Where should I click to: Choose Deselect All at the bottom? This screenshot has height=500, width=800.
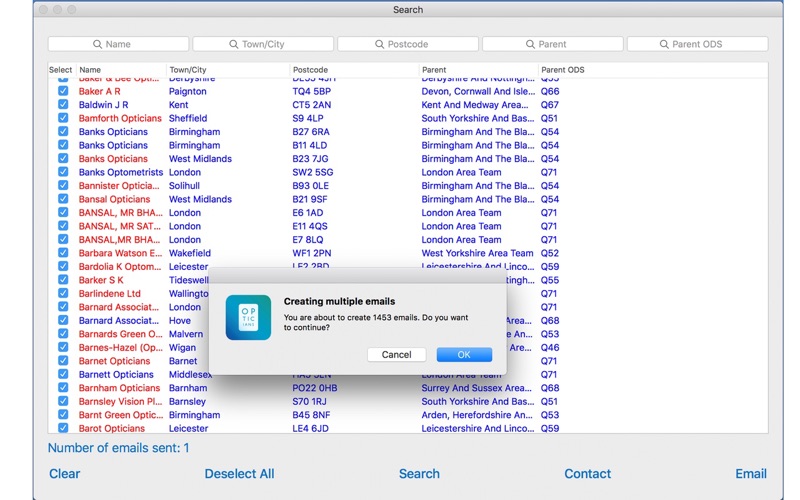(239, 473)
